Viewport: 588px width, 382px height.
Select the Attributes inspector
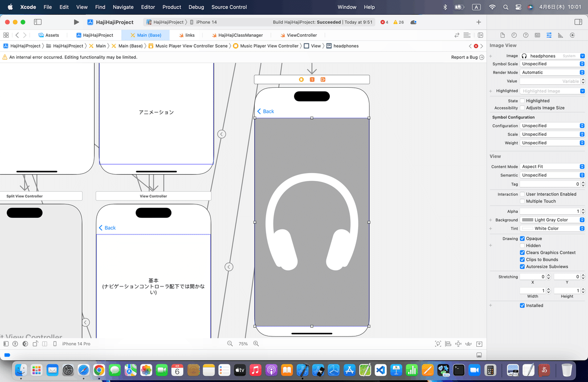(549, 35)
